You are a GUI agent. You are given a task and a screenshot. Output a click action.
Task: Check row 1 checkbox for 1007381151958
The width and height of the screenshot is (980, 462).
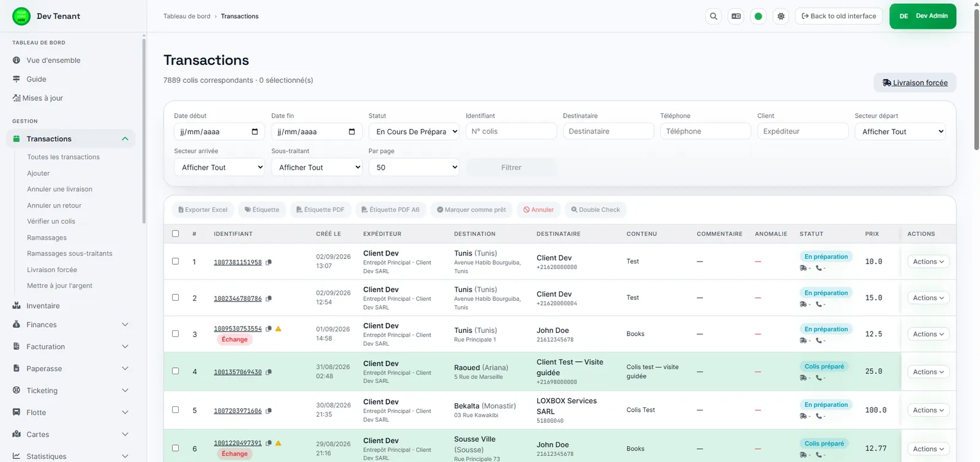point(176,261)
